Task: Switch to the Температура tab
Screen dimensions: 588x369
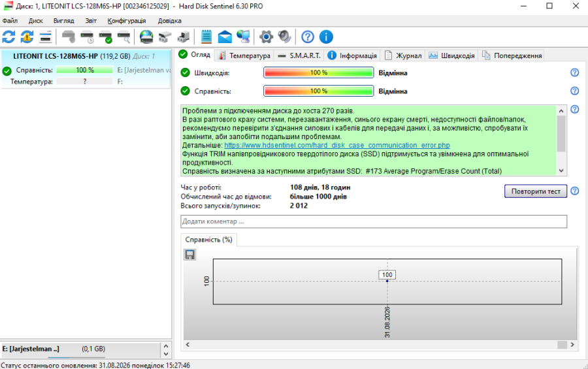Action: click(x=244, y=56)
